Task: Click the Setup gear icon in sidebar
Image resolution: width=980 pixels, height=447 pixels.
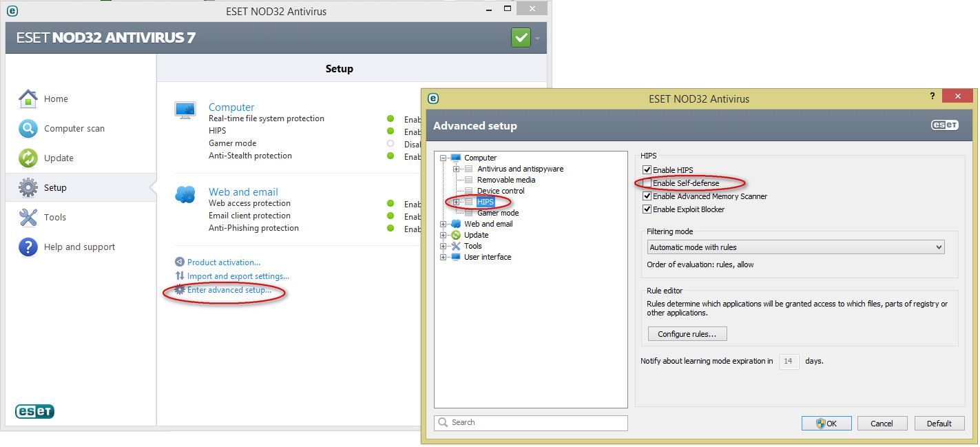Action: 28,187
